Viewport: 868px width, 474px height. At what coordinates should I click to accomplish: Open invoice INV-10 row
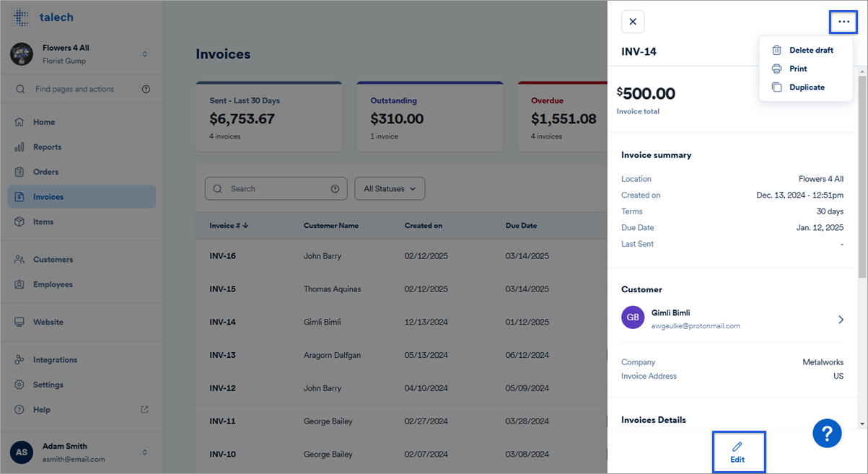[401, 455]
